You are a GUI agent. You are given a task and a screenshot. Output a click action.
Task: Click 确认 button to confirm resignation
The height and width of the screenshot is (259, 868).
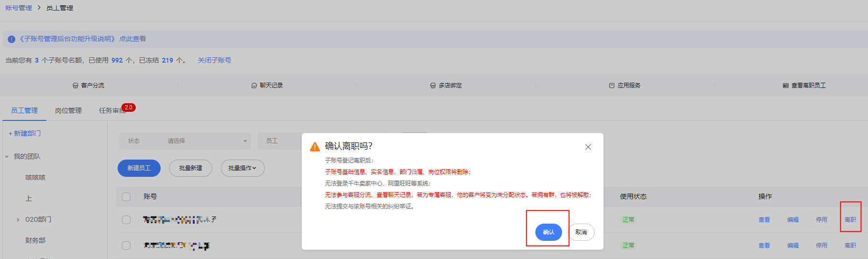point(548,232)
